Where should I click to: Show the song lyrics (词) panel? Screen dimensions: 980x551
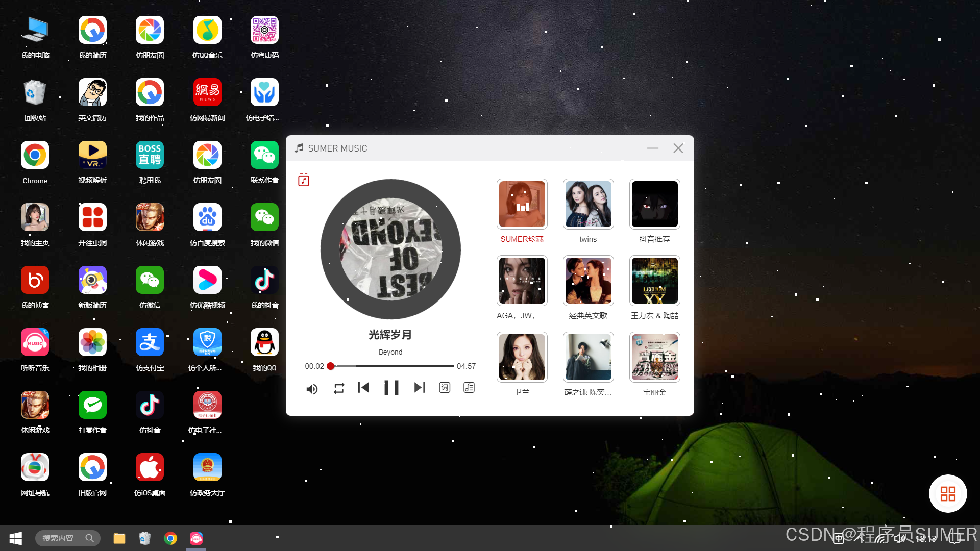(445, 388)
